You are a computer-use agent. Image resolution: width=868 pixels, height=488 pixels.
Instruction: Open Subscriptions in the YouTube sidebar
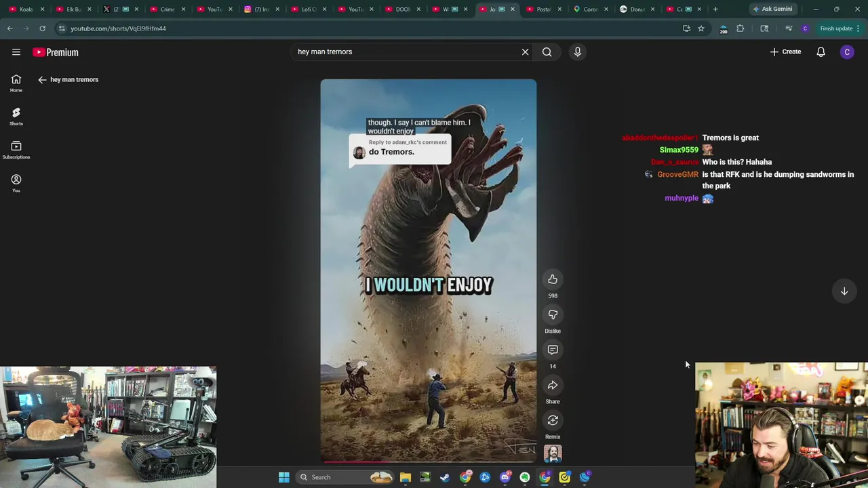[x=16, y=150]
